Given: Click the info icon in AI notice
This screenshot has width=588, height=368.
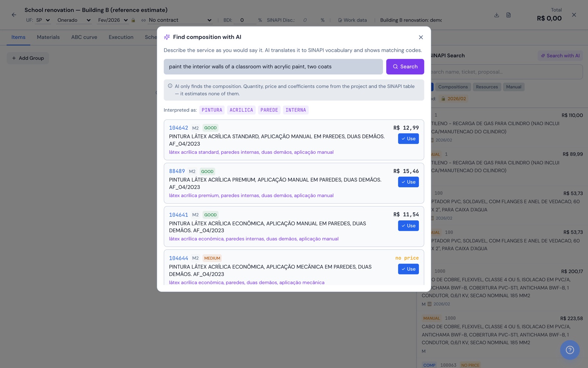Looking at the screenshot, I should pos(170,86).
